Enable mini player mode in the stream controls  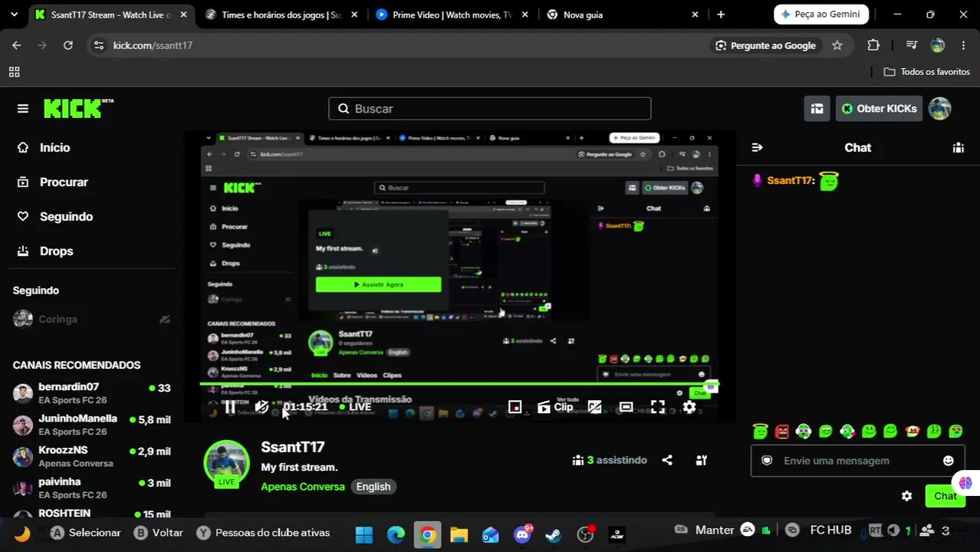(x=515, y=407)
